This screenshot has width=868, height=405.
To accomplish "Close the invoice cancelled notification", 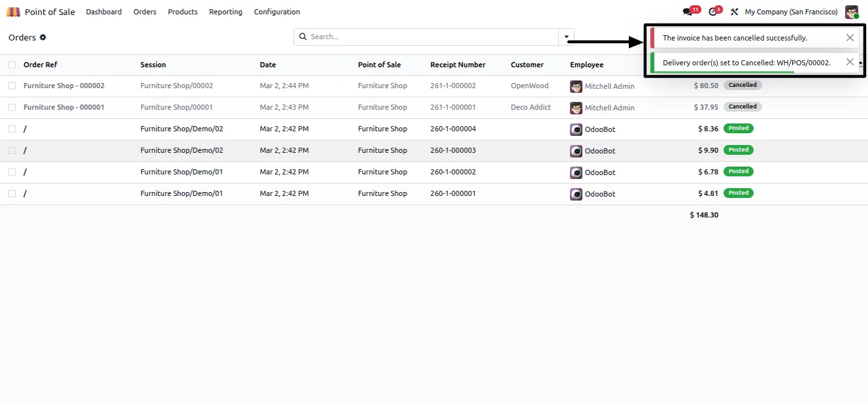I will [x=850, y=38].
